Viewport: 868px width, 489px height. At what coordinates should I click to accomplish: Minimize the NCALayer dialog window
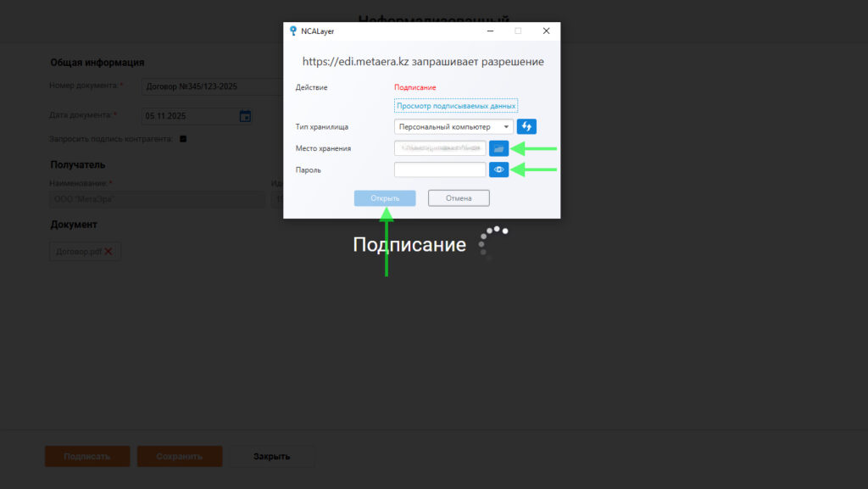pos(490,31)
